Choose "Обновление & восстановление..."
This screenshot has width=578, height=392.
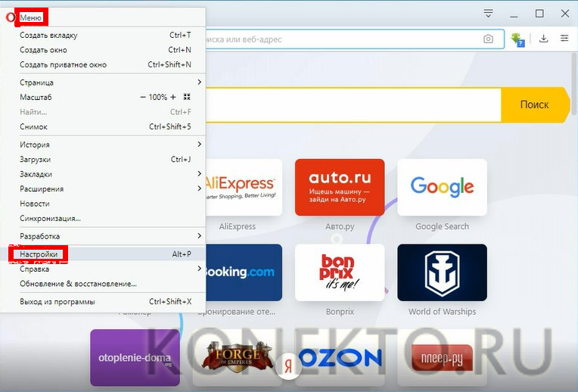[x=103, y=284]
